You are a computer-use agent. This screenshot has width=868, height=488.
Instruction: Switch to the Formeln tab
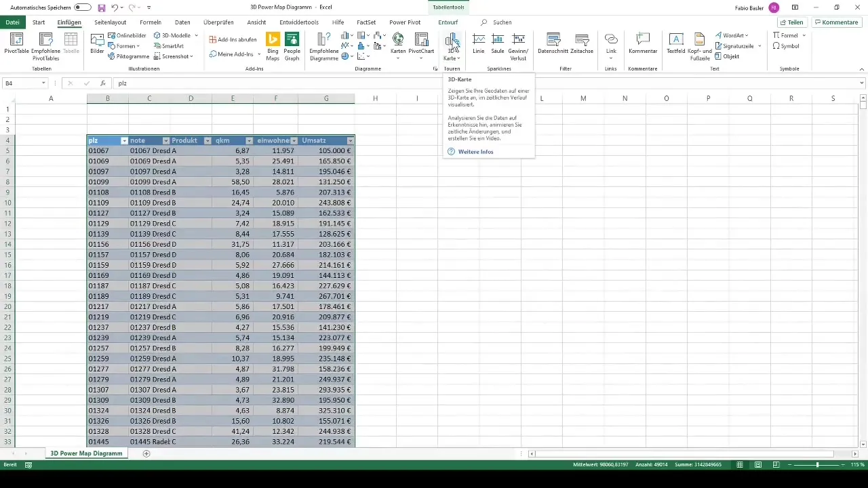150,22
